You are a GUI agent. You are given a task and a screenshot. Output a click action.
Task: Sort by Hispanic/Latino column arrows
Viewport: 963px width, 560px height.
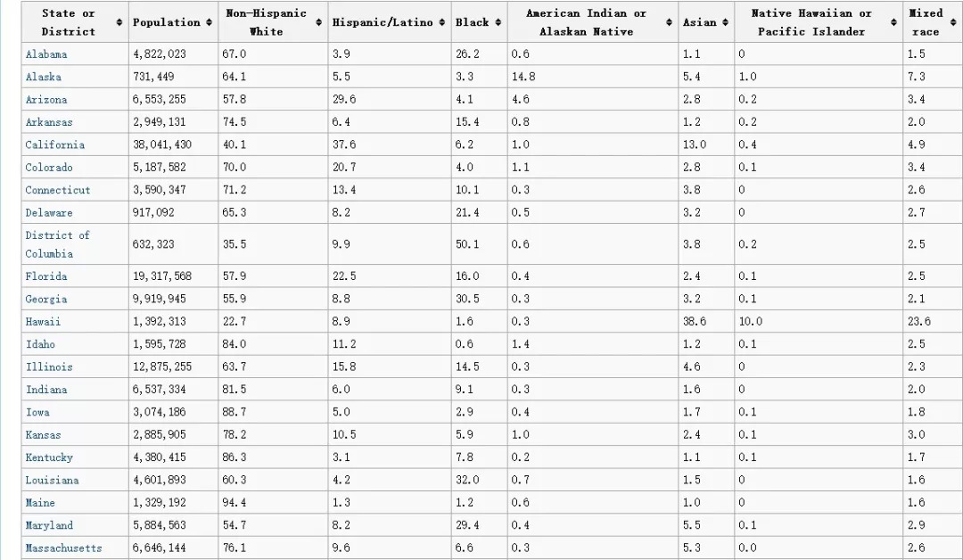coord(442,22)
